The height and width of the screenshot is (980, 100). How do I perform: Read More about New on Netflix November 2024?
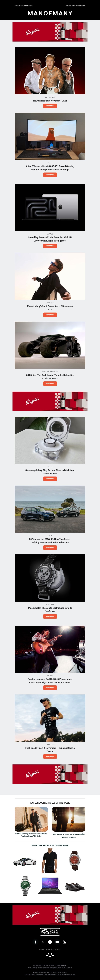click(50, 106)
